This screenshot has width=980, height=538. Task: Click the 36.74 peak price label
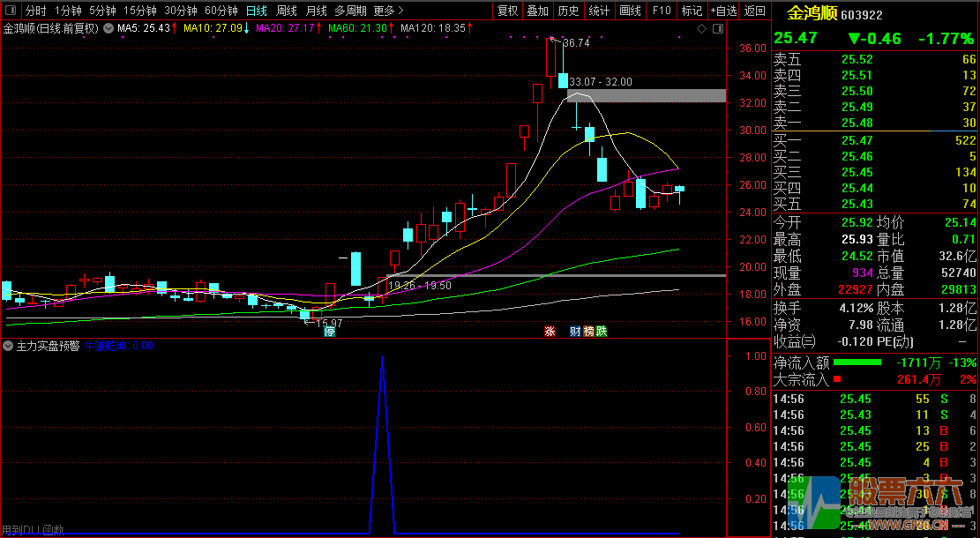(575, 42)
